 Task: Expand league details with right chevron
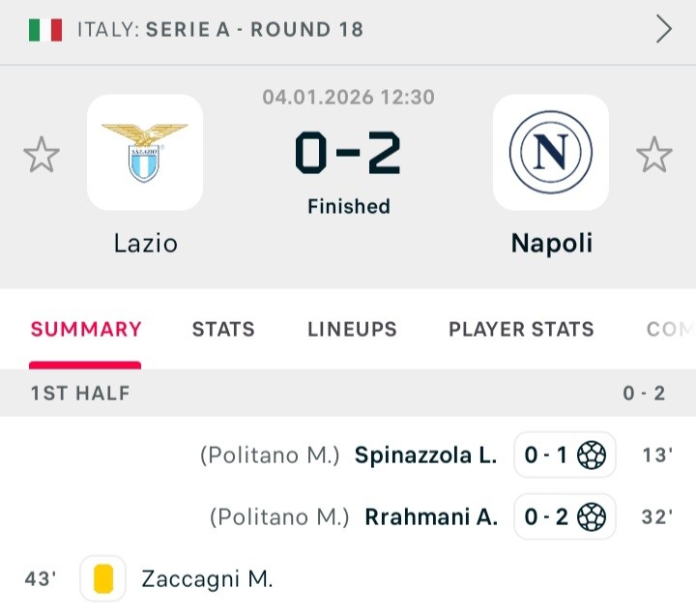click(x=664, y=30)
